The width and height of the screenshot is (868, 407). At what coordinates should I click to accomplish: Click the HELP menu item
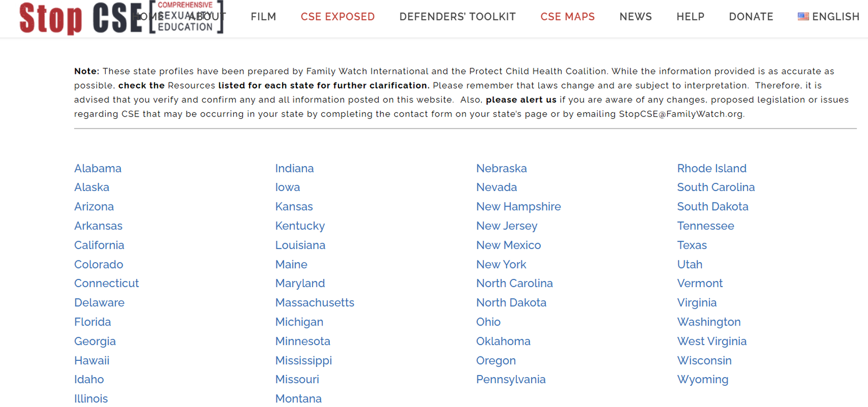point(690,17)
